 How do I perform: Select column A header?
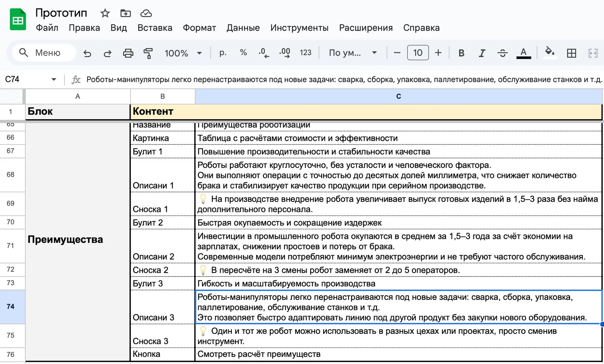(78, 97)
